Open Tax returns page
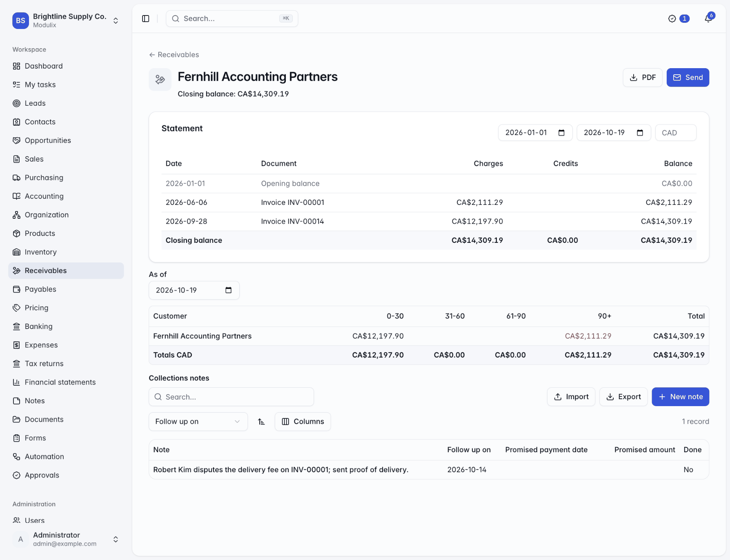The height and width of the screenshot is (560, 730). [66, 363]
